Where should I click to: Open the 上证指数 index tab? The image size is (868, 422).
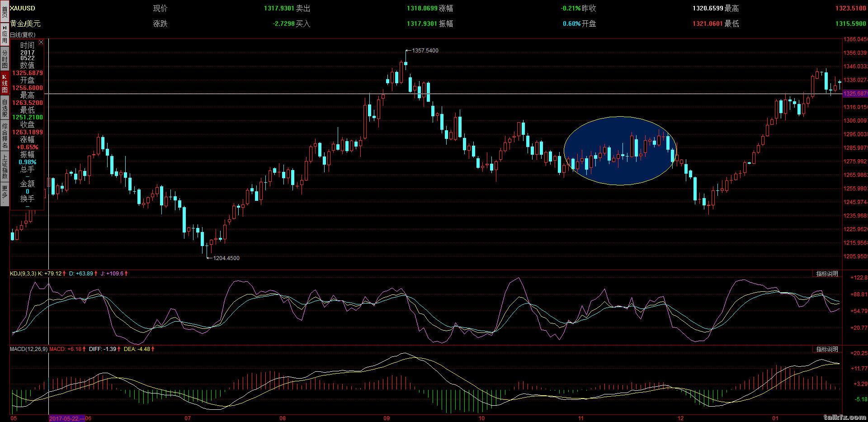tap(5, 166)
